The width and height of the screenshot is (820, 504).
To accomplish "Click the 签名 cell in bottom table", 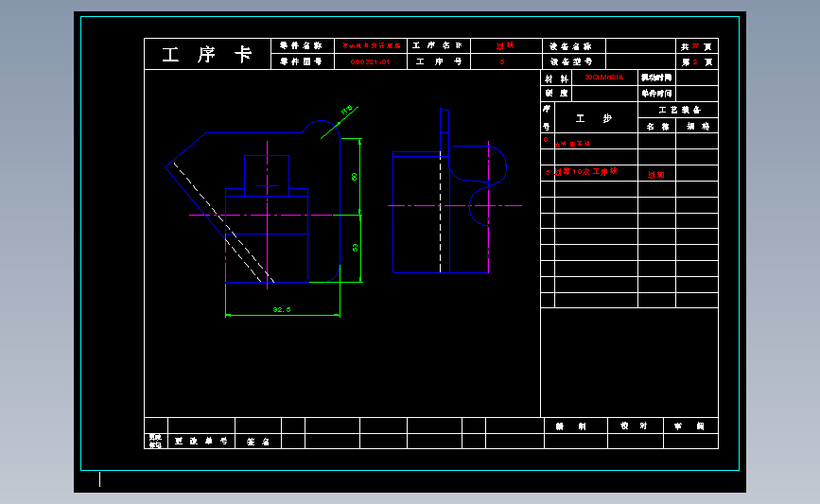I will (x=258, y=442).
